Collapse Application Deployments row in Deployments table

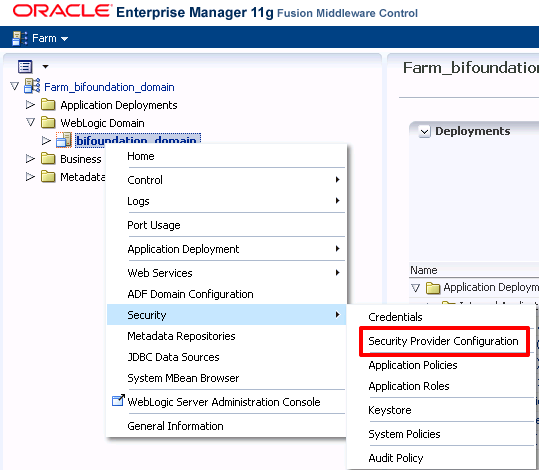pos(416,287)
